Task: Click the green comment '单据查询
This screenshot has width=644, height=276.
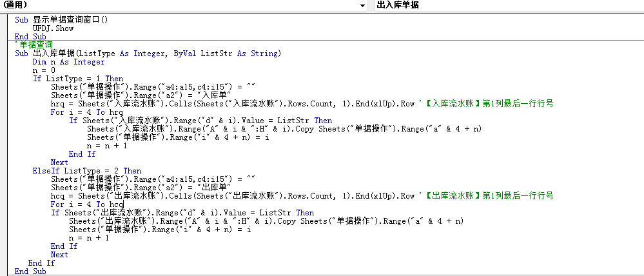Action: pos(34,44)
